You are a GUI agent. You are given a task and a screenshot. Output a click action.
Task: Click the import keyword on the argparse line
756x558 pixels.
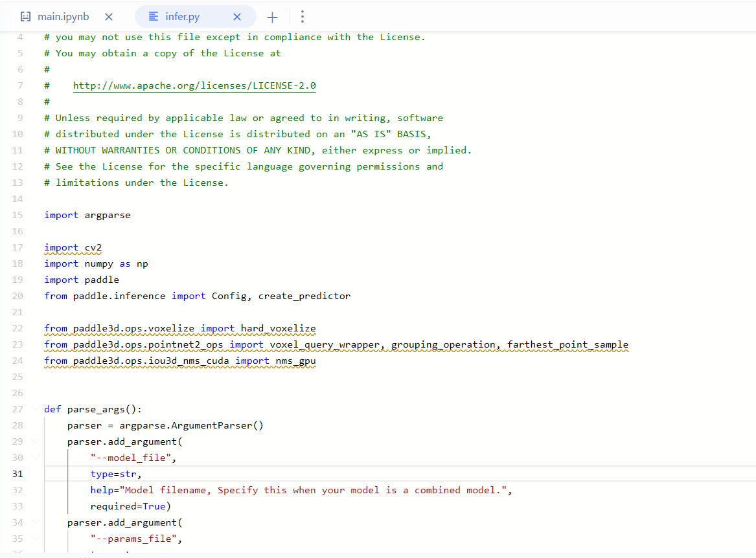61,214
